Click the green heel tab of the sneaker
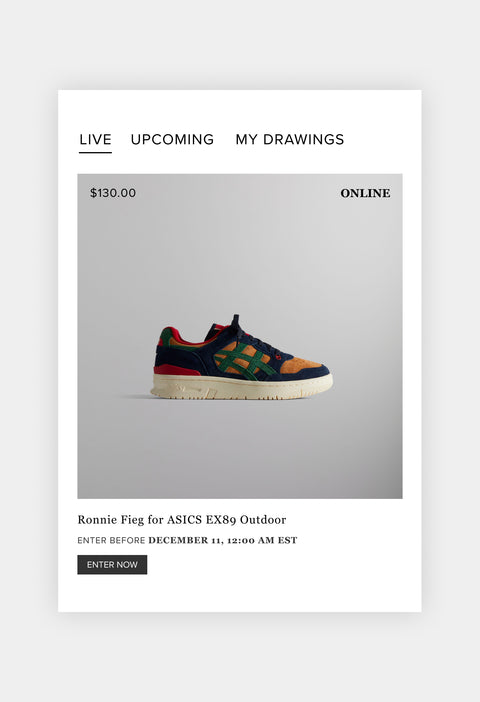Screen dimensions: 480x702 tap(166, 337)
